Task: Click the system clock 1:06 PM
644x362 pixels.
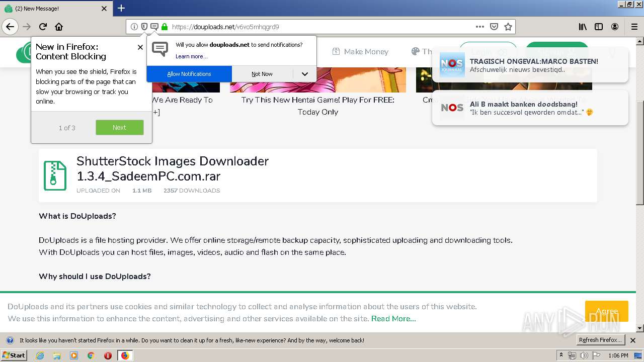Action: click(x=618, y=355)
